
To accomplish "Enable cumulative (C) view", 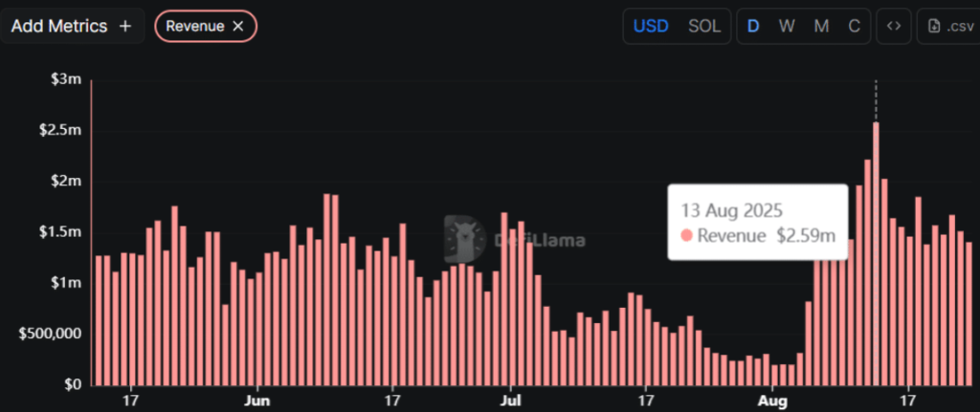I will click(854, 26).
